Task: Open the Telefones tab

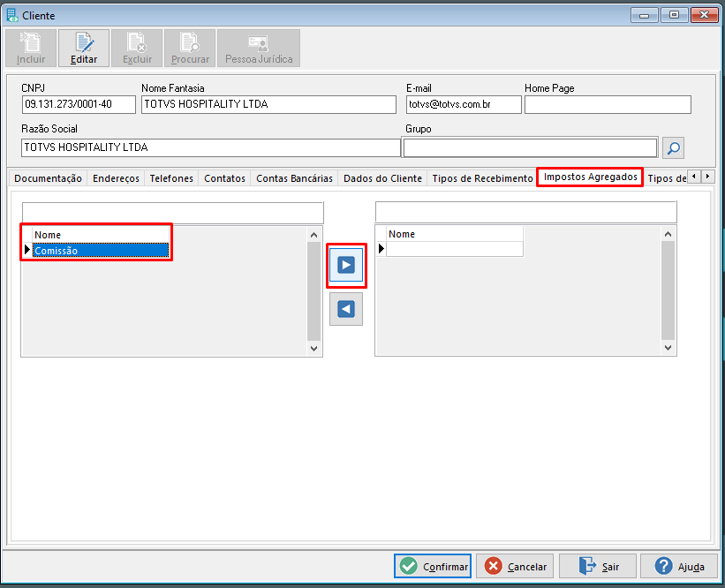Action: point(171,178)
